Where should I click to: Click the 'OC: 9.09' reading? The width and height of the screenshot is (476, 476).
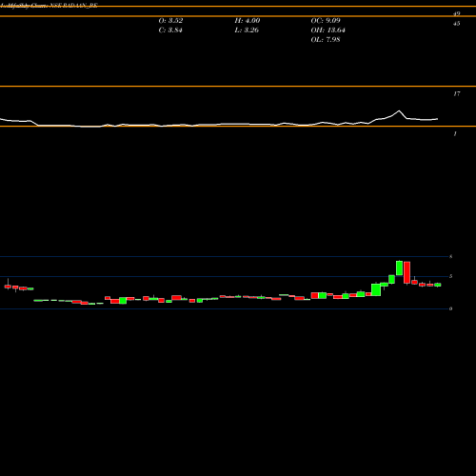(x=326, y=21)
